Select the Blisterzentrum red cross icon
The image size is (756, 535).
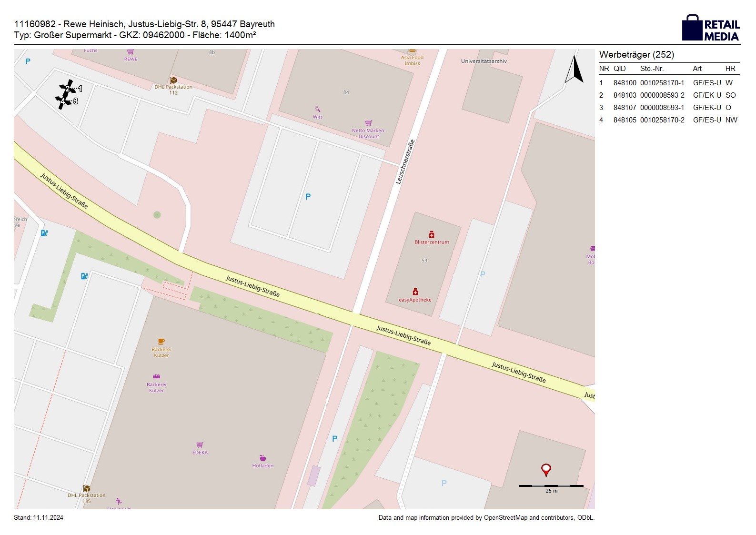pyautogui.click(x=432, y=234)
